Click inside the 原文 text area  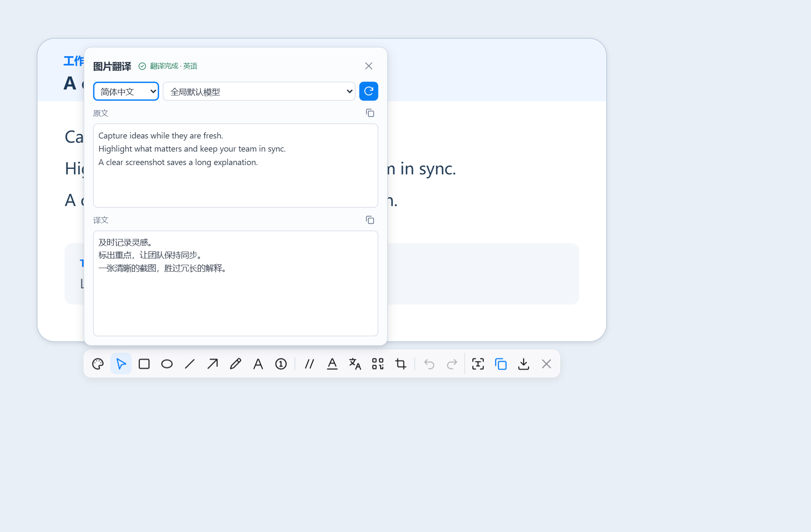(236, 166)
